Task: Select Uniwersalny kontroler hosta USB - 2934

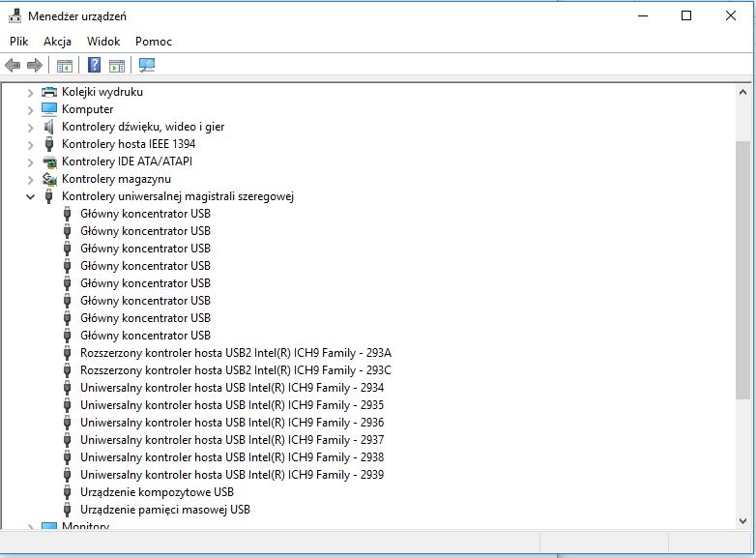Action: tap(232, 388)
